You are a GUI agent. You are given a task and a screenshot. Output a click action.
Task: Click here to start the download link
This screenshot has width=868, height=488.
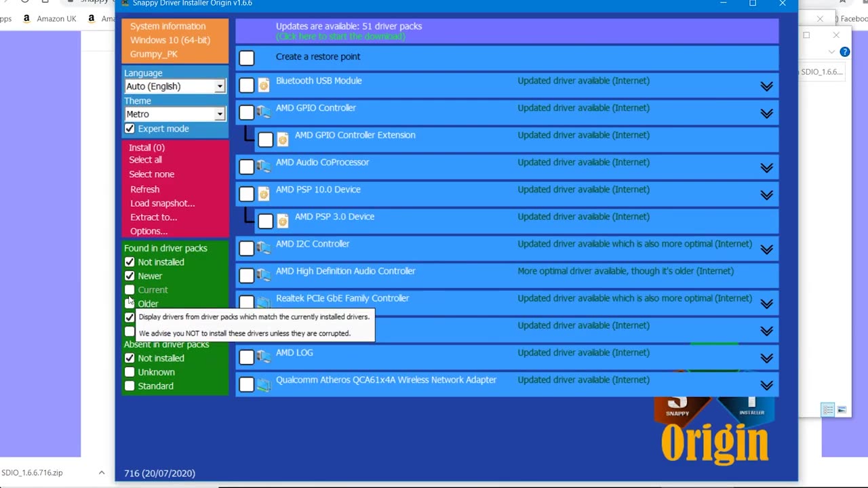click(340, 36)
